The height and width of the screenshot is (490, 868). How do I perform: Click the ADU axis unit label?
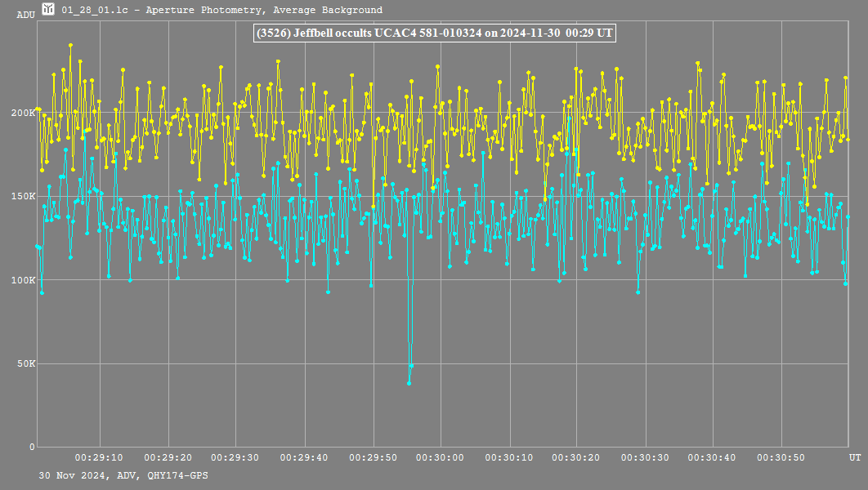[x=25, y=15]
